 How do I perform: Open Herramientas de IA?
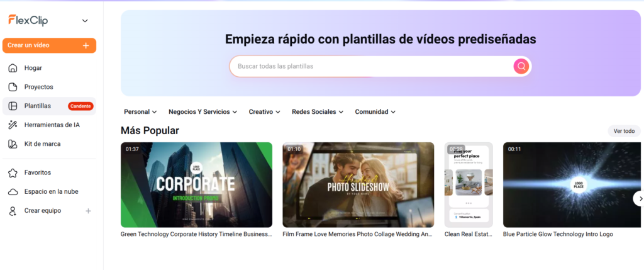(x=49, y=125)
